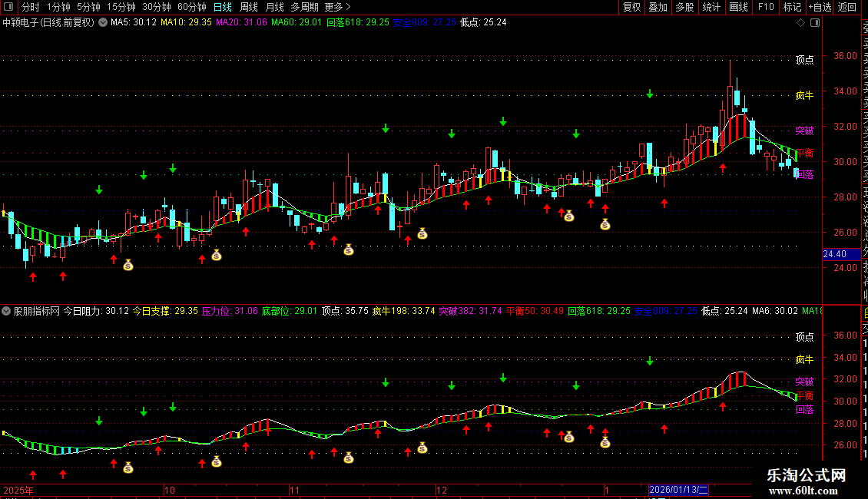868x499 pixels.
Task: Click the MA60: 29.01 label
Action: (297, 23)
